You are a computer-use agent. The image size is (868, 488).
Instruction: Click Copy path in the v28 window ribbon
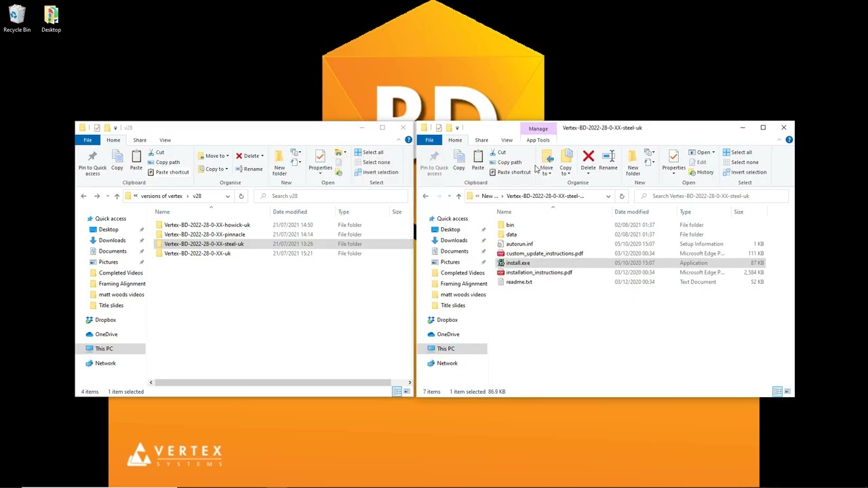pyautogui.click(x=163, y=162)
